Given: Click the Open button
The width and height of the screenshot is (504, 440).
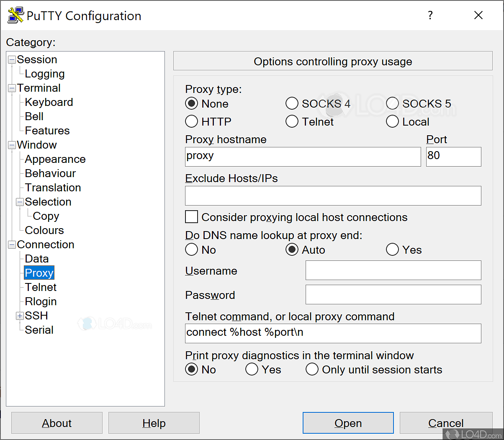Looking at the screenshot, I should 348,423.
